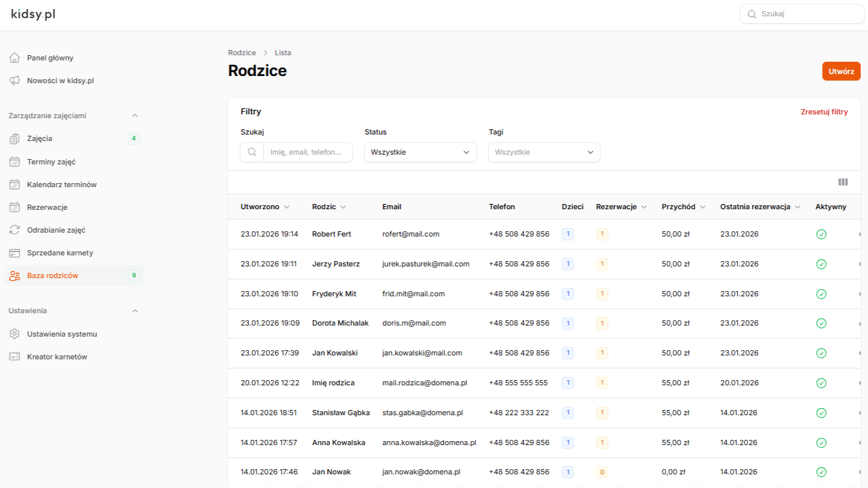Open the Kalendarz terminów calendar icon
The height and width of the screenshot is (488, 868).
[x=14, y=184]
